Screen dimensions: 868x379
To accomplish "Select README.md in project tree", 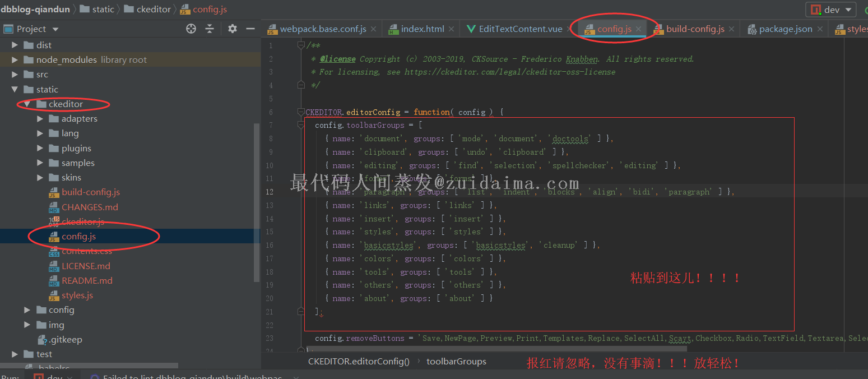I will (87, 280).
